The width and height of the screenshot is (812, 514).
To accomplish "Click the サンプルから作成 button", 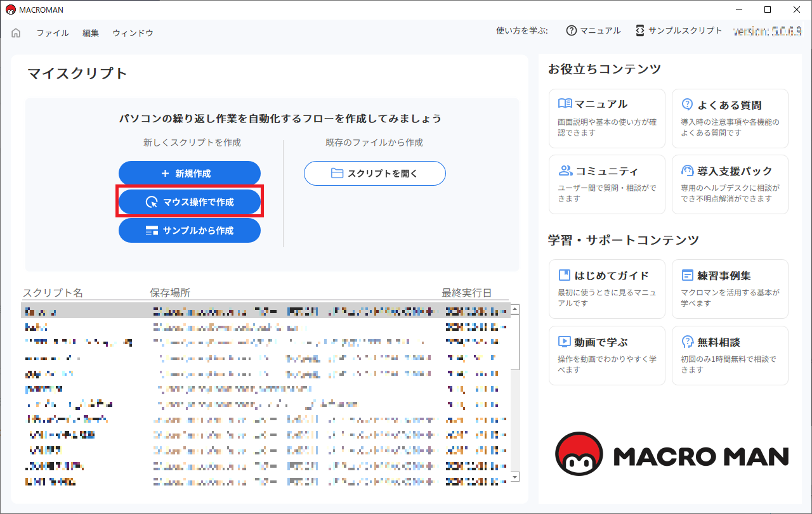I will click(190, 231).
